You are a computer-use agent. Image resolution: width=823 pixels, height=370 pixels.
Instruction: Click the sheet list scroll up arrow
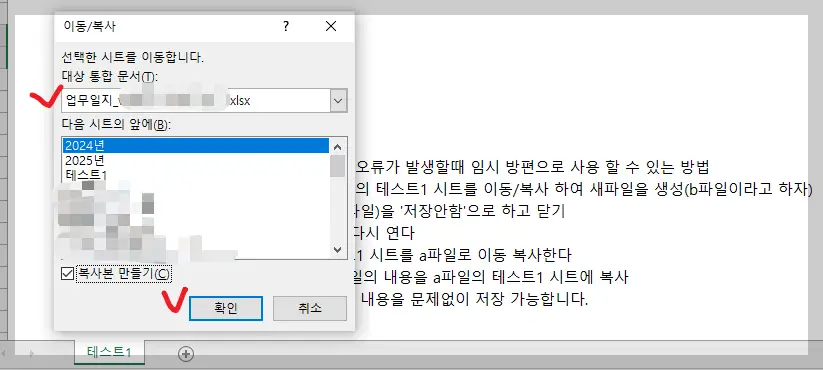click(337, 146)
